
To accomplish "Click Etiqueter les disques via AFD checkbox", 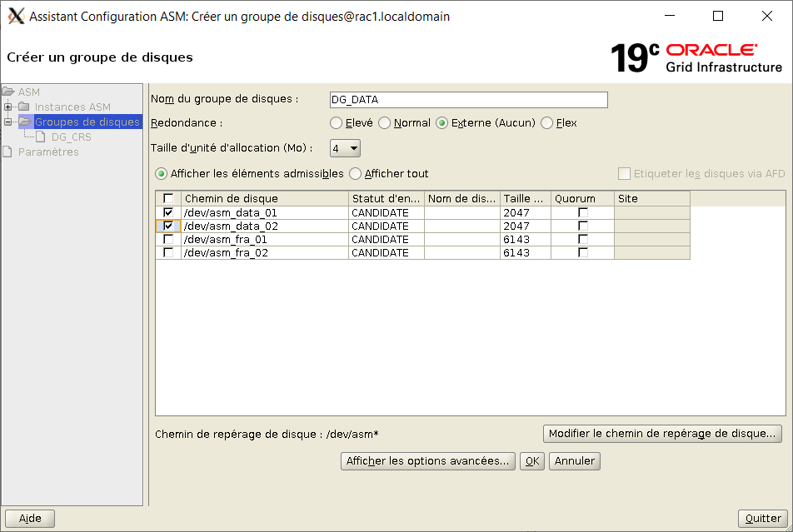I will pyautogui.click(x=624, y=174).
